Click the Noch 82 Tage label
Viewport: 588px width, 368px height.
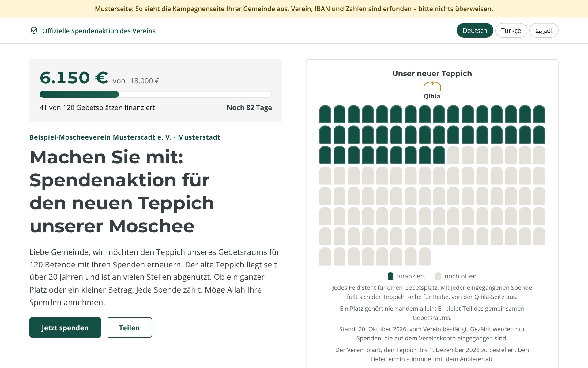coord(249,108)
